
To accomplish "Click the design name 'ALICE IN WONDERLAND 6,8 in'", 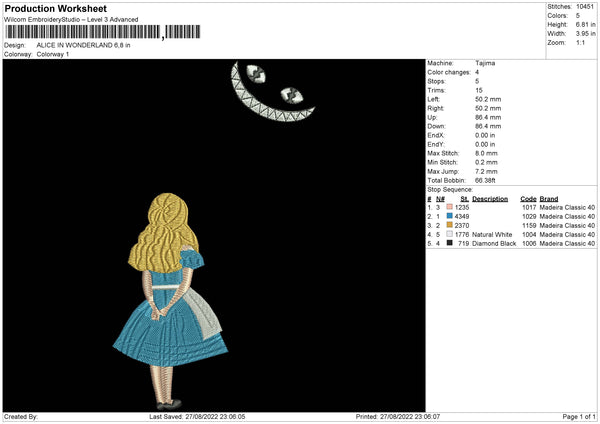I will pyautogui.click(x=83, y=45).
